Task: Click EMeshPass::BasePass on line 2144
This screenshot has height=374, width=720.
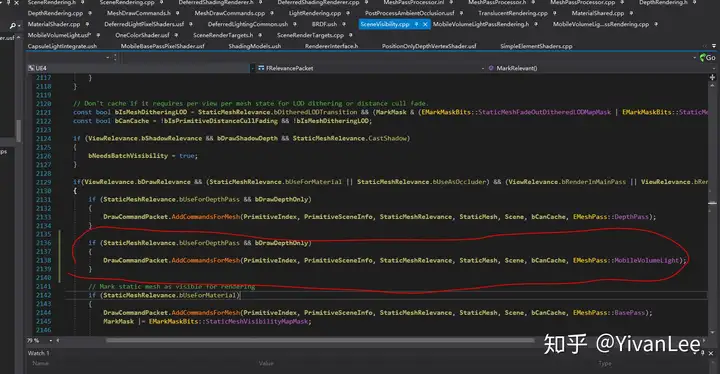Action: pyautogui.click(x=609, y=313)
